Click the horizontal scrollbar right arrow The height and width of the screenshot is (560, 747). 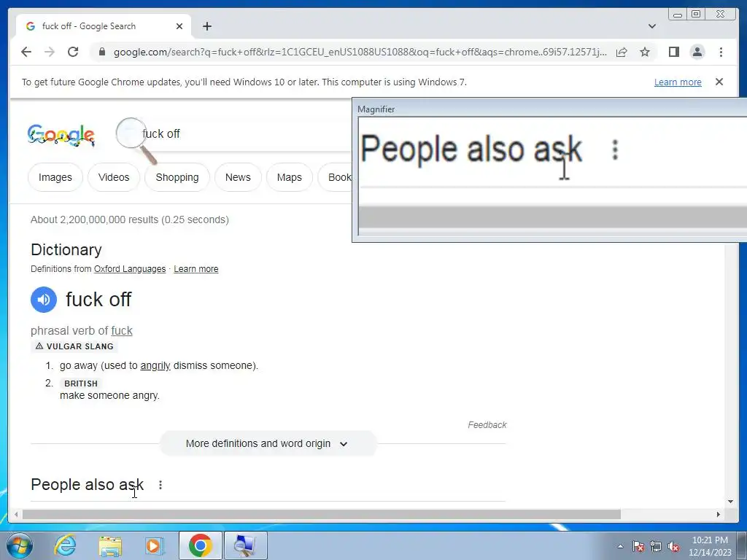pyautogui.click(x=719, y=514)
